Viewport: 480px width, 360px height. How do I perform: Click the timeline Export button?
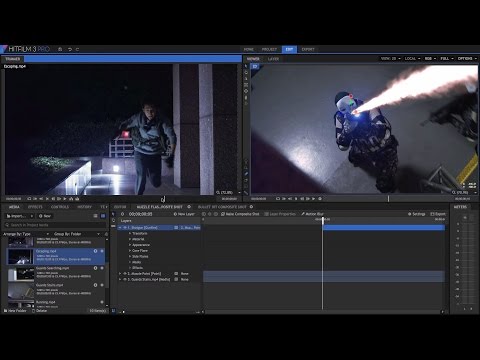tap(438, 214)
